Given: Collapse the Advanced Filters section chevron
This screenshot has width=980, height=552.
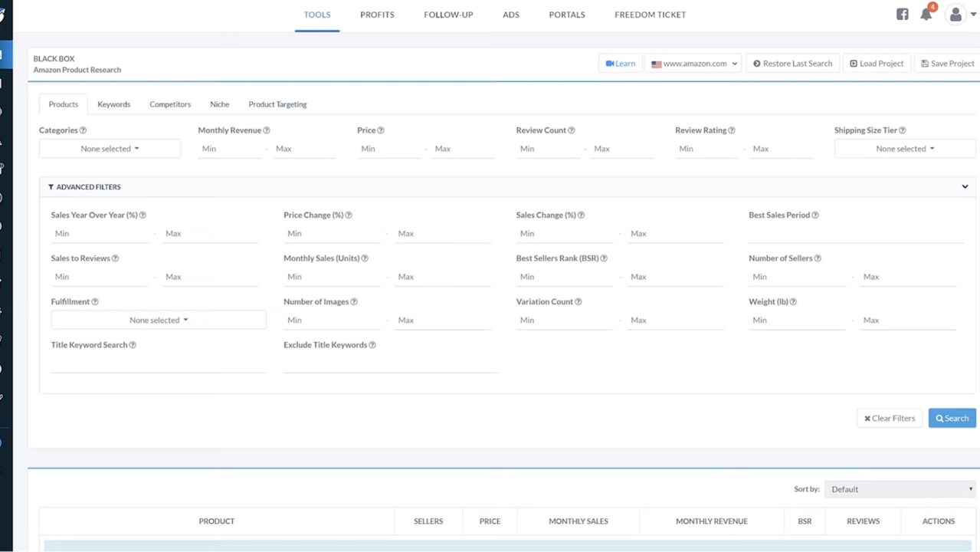Looking at the screenshot, I should (965, 187).
